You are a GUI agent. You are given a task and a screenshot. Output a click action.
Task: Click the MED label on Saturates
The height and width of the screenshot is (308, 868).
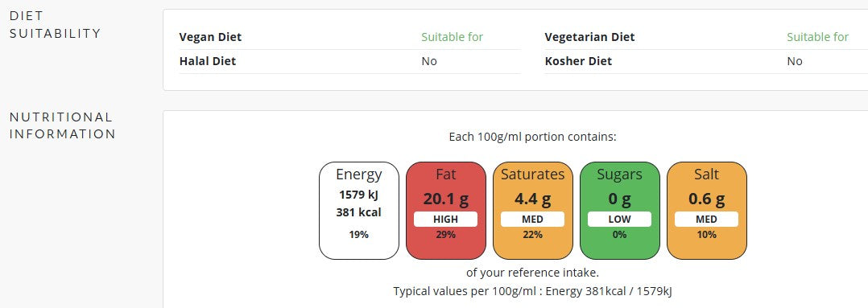coord(532,219)
